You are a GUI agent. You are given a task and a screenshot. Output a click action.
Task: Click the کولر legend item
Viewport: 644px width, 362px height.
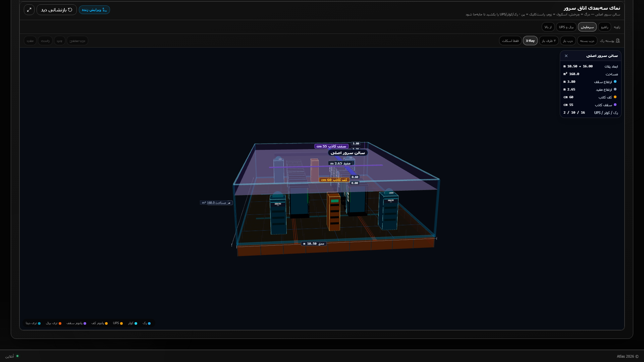[132, 323]
